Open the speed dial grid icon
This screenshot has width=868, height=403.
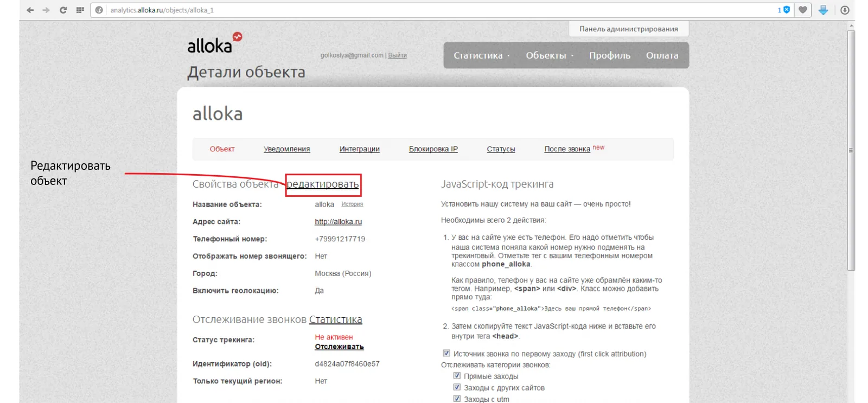[x=80, y=10]
